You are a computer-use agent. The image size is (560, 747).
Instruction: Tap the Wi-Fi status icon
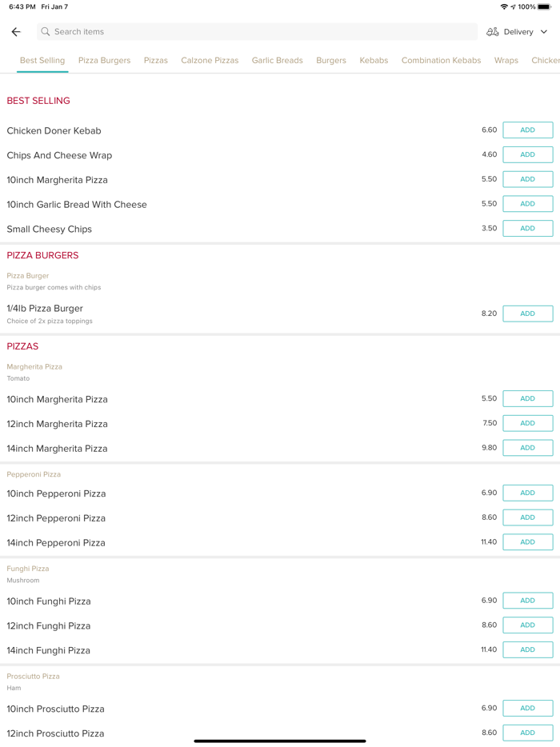coord(503,6)
